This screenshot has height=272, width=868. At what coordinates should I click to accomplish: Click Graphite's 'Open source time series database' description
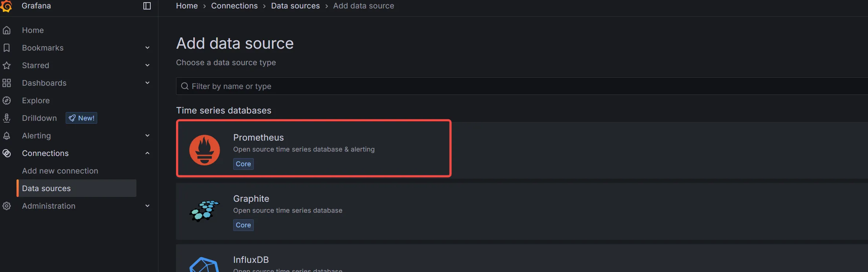tap(288, 210)
